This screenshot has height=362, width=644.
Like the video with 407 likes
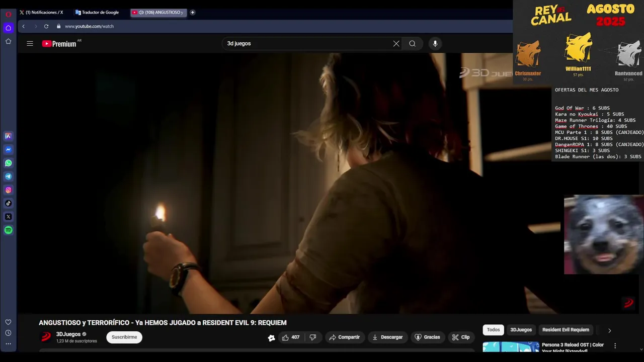point(291,337)
